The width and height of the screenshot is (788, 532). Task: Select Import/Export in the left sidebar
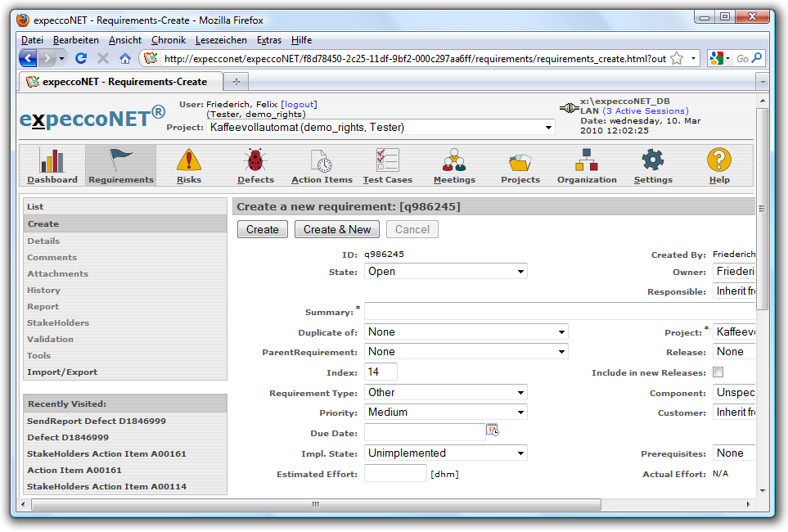(62, 372)
